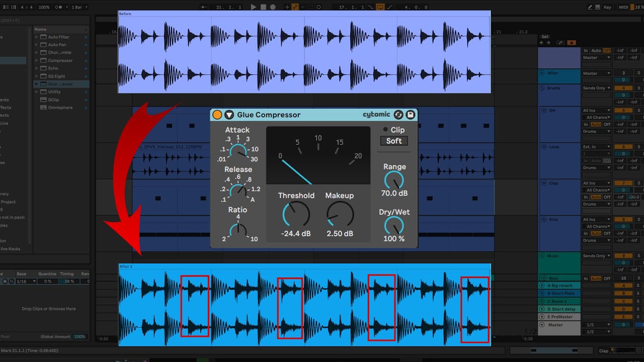Select Omnisphere plug-in in the browser
Image resolution: width=644 pixels, height=362 pixels.
(60, 107)
